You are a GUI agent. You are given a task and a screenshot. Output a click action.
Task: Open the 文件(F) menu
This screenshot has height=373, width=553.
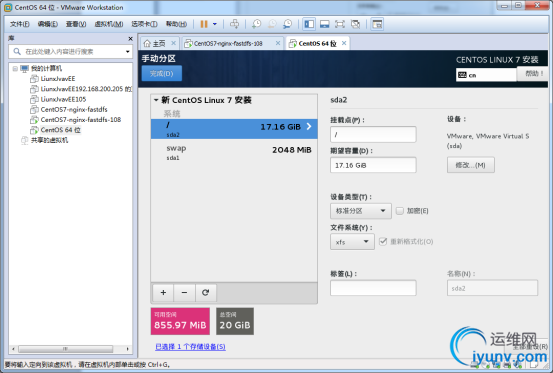19,24
